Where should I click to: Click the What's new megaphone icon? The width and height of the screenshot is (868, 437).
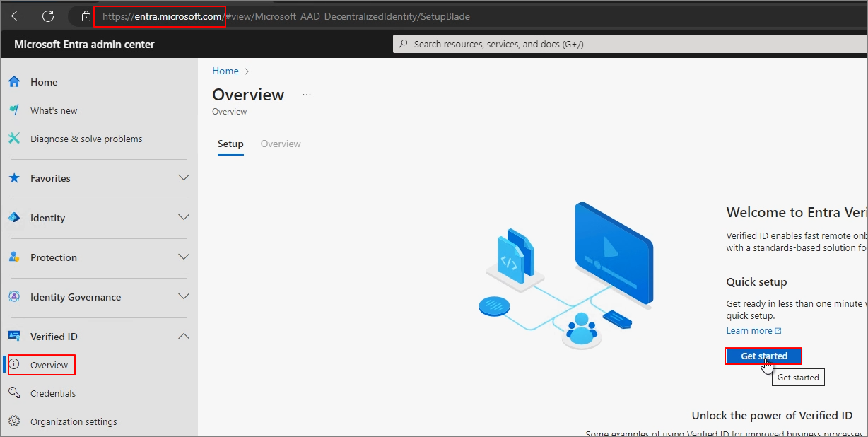click(x=14, y=110)
